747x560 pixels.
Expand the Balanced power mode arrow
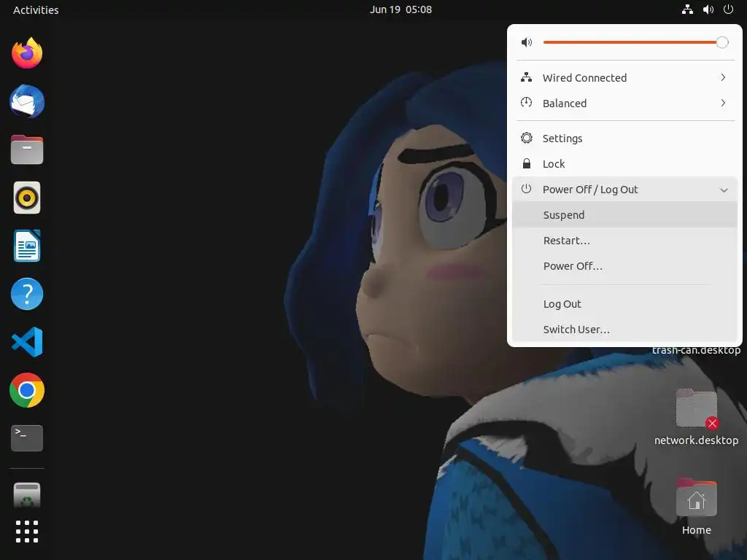tap(723, 103)
